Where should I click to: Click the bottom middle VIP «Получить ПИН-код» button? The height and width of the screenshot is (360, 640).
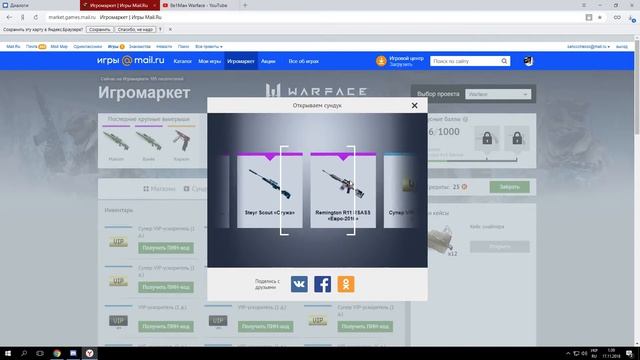click(x=265, y=327)
